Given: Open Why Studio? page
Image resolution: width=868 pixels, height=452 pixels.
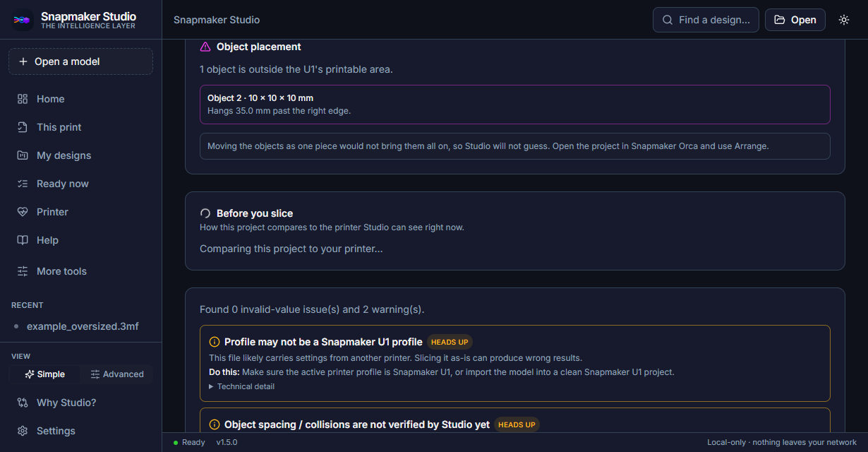Looking at the screenshot, I should pyautogui.click(x=80, y=403).
